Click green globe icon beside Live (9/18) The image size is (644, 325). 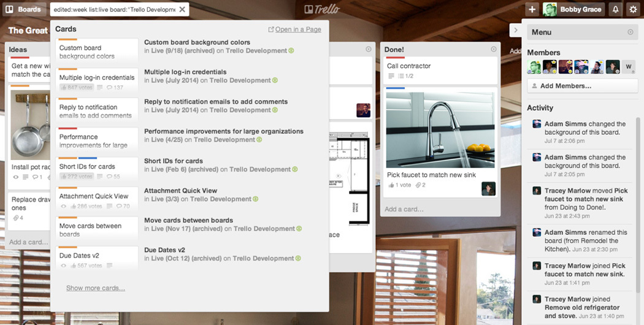291,51
